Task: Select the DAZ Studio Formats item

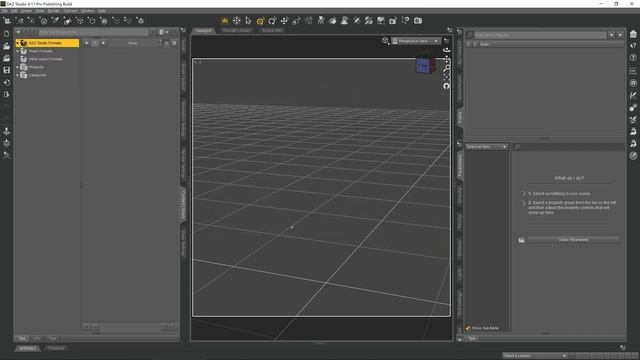Action: pos(47,43)
